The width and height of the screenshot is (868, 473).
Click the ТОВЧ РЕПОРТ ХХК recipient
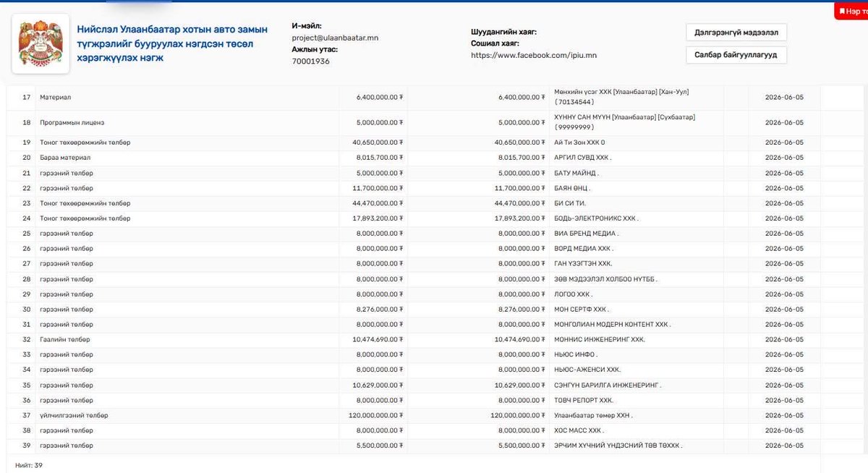(x=584, y=400)
